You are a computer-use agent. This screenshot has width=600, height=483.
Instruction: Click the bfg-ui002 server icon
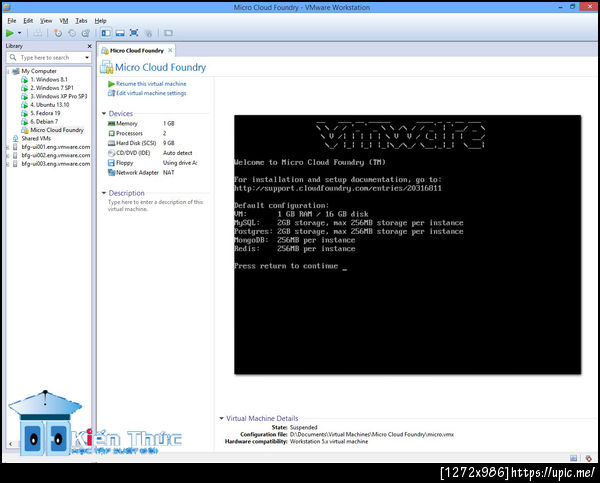[15, 155]
